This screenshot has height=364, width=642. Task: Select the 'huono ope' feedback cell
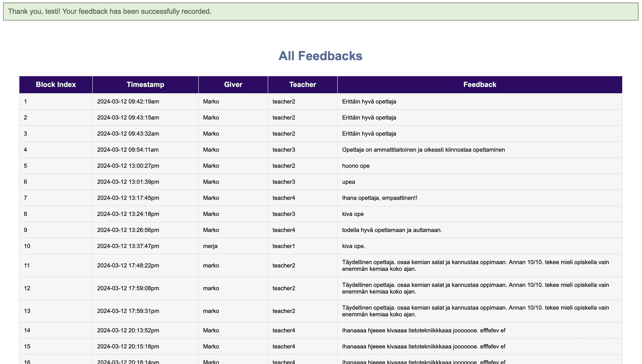click(x=356, y=166)
